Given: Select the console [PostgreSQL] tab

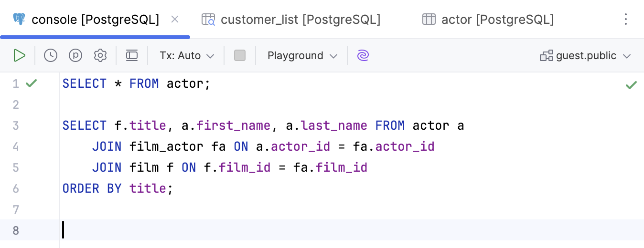Looking at the screenshot, I should 95,20.
